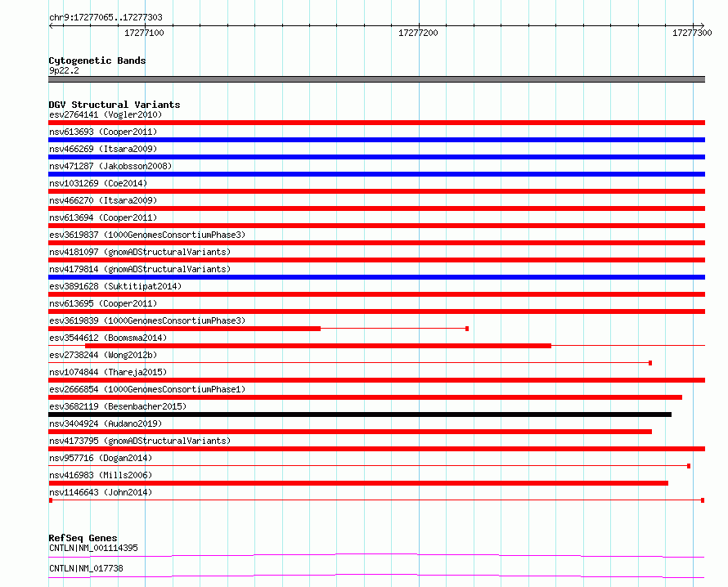
Task: Open nsv4173795 (gnomADStructuralVariants) label
Action: 140,441
